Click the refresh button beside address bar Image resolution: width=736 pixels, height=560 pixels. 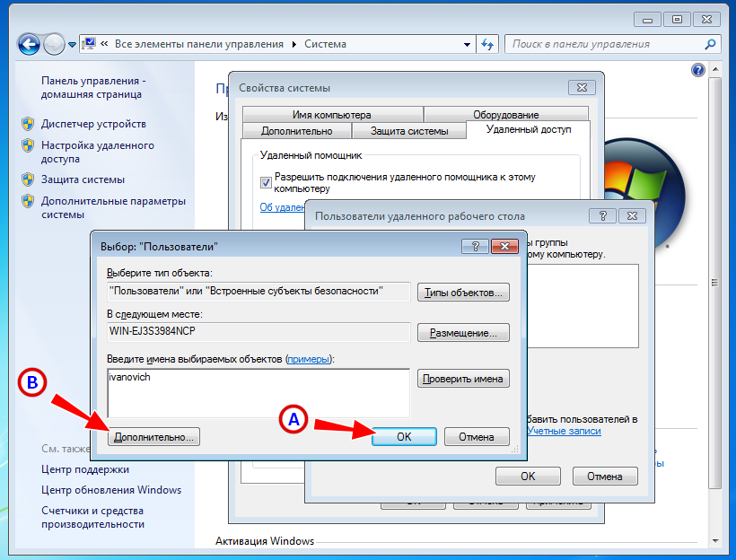[x=487, y=45]
